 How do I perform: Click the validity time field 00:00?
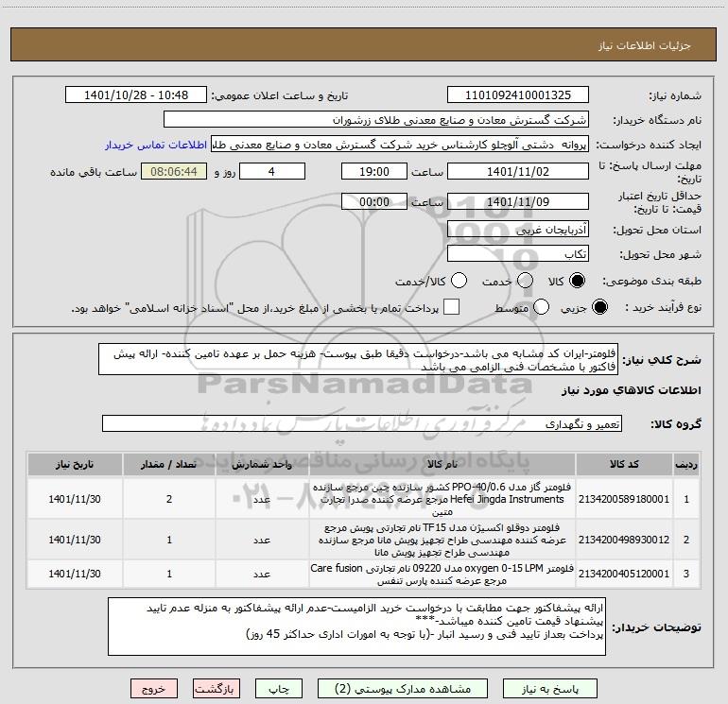click(x=374, y=202)
